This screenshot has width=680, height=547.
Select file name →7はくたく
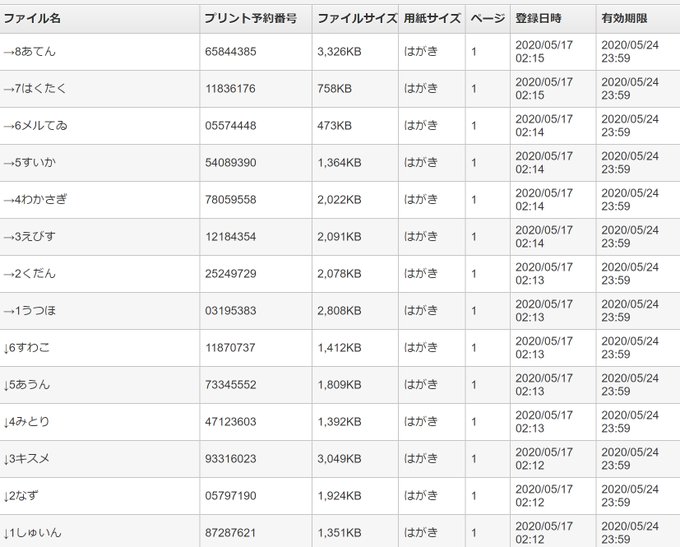point(35,88)
